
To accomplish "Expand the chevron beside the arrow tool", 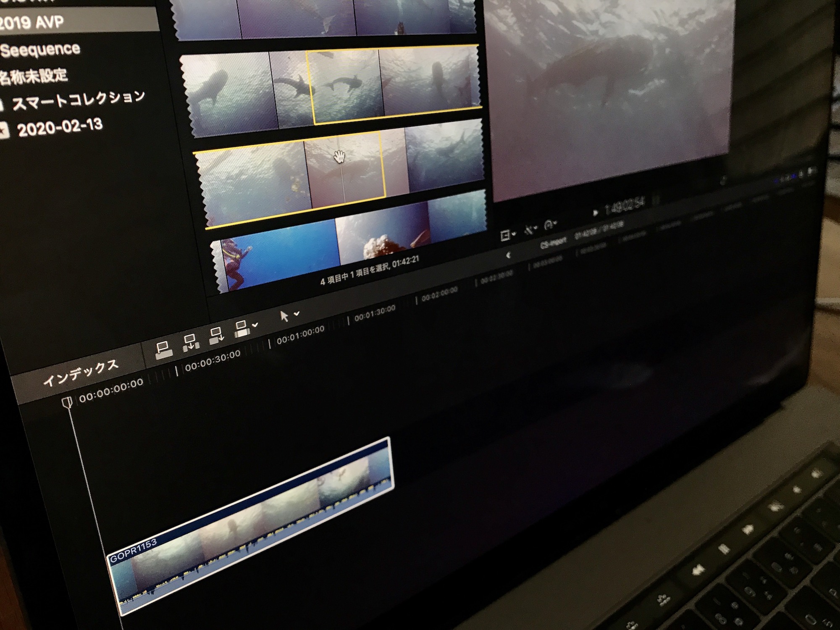I will 297,313.
